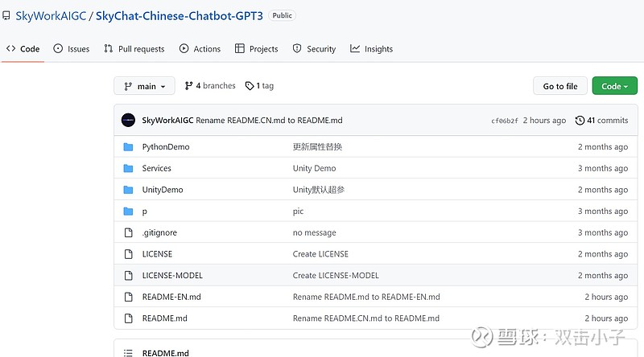This screenshot has height=357, width=644.
Task: Click the UnityDemo row's commit message
Action: click(x=319, y=190)
